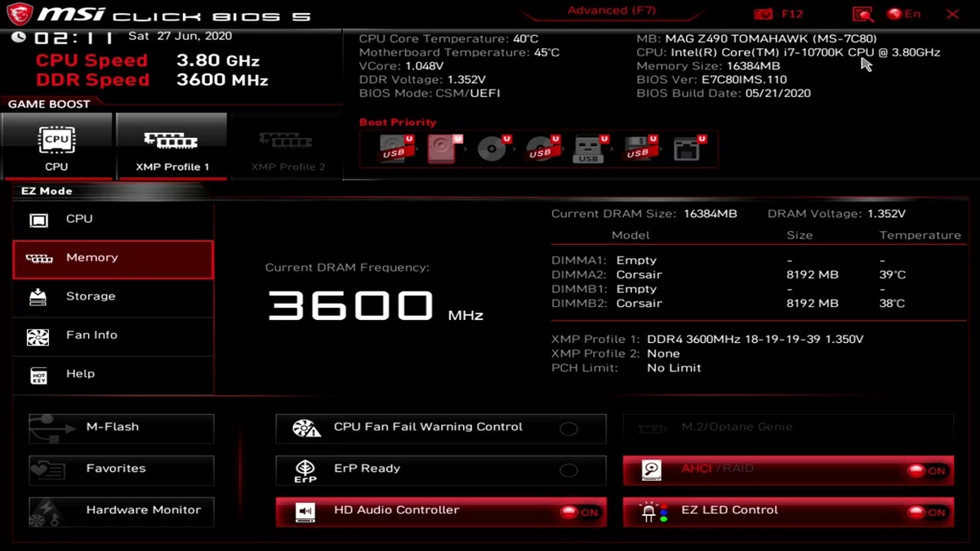Screen dimensions: 980x551
Task: Click the Motherboard Temperature 45°C line
Action: tap(459, 52)
